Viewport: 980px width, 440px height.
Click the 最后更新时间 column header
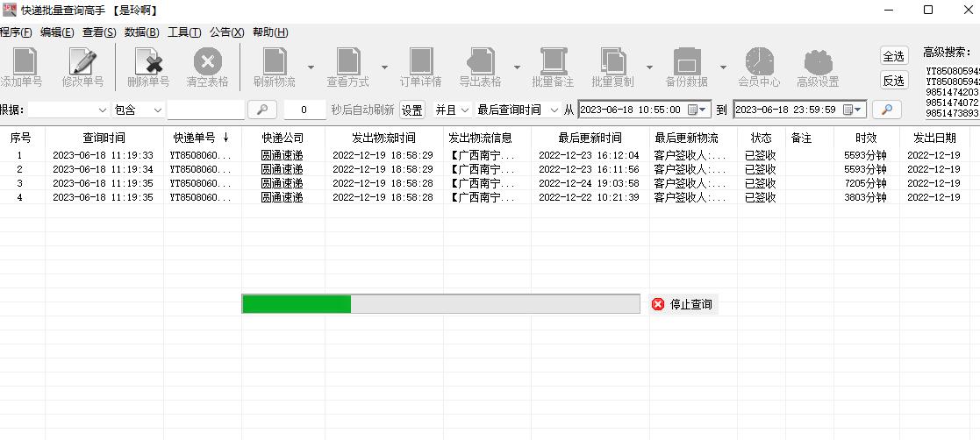(590, 138)
